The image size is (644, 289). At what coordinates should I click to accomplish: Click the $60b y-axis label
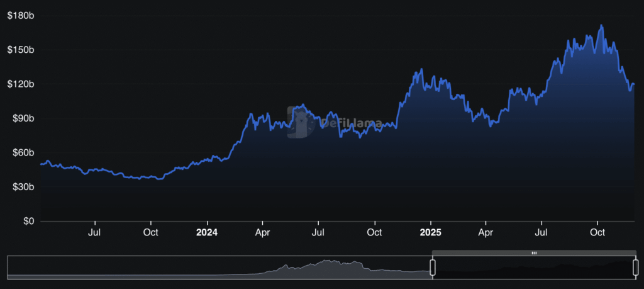click(23, 153)
